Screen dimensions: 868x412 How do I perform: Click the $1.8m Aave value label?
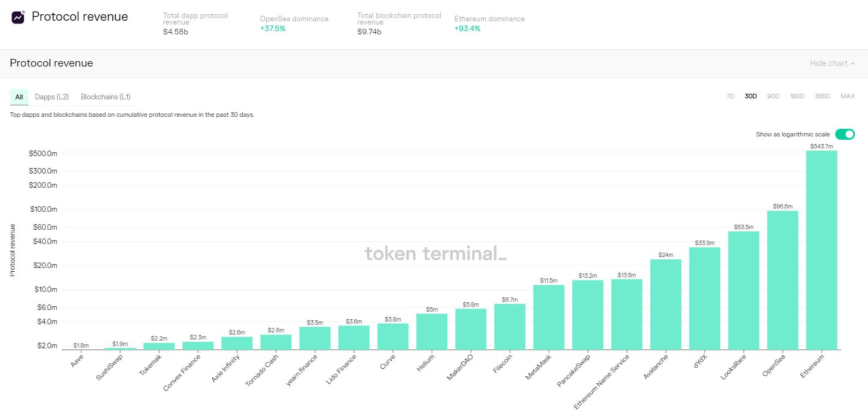[81, 345]
